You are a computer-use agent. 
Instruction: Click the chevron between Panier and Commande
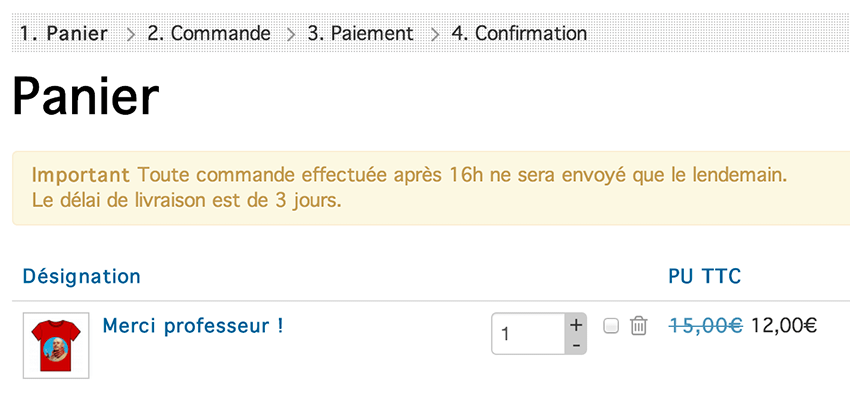tap(131, 34)
